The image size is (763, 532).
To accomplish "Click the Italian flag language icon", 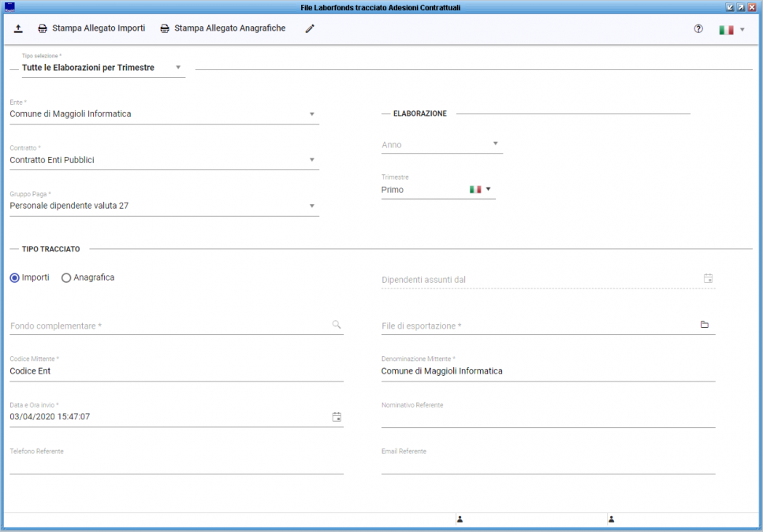I will point(726,30).
